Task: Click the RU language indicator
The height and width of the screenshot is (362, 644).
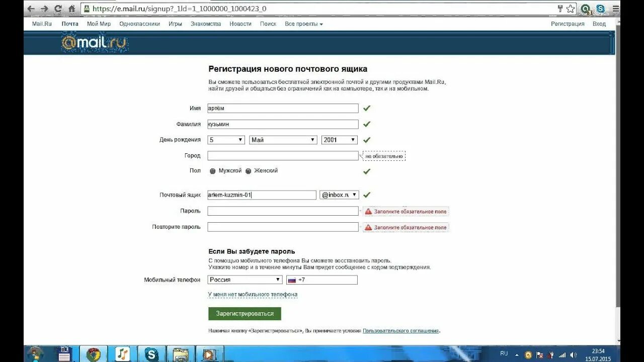Action: point(504,353)
